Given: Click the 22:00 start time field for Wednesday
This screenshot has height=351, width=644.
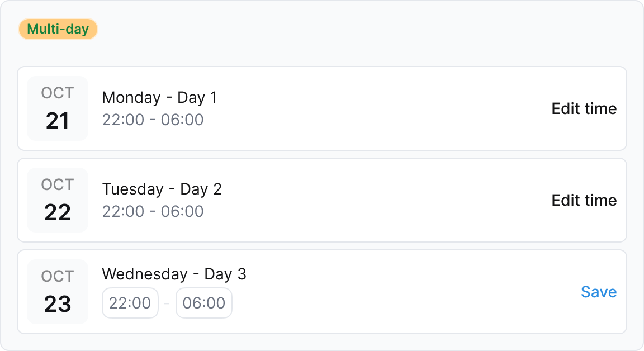Looking at the screenshot, I should 130,302.
